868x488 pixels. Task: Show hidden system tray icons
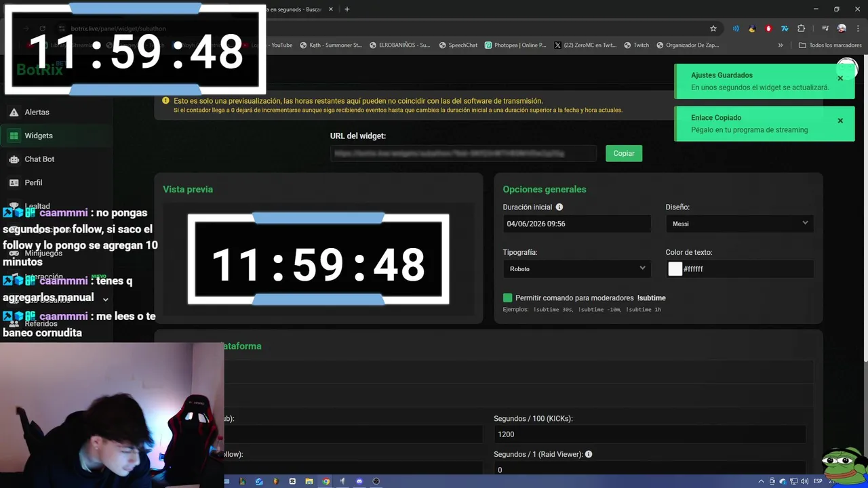click(x=762, y=481)
